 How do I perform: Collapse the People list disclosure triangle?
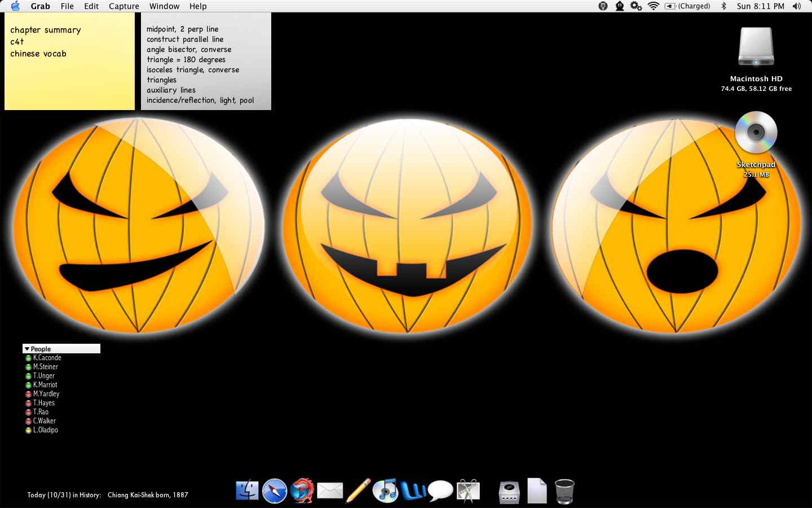(x=27, y=349)
